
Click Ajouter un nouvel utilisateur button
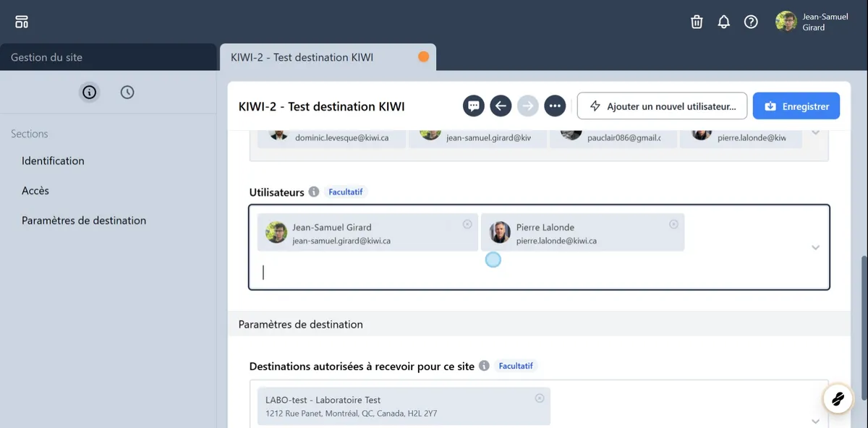[668, 106]
